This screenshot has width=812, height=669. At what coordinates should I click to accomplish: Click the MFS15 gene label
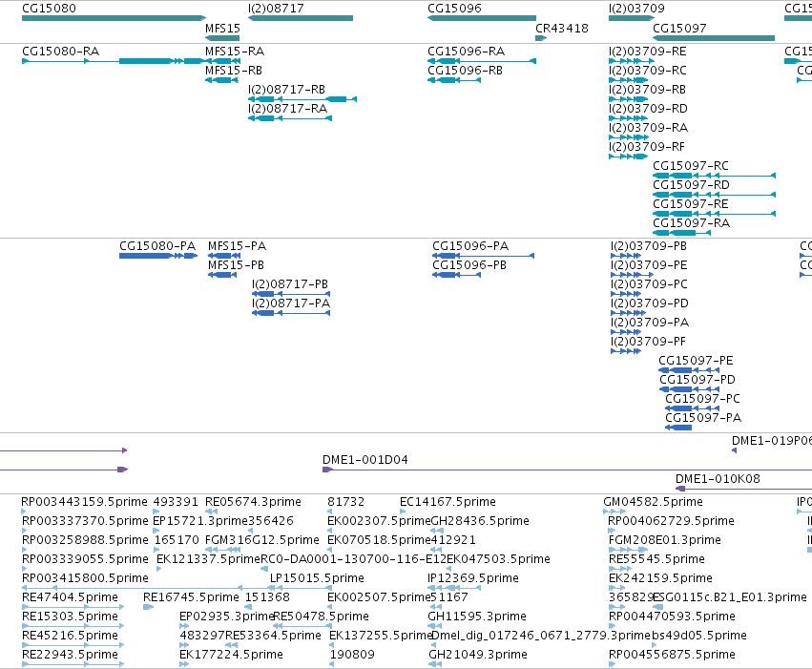tap(222, 29)
